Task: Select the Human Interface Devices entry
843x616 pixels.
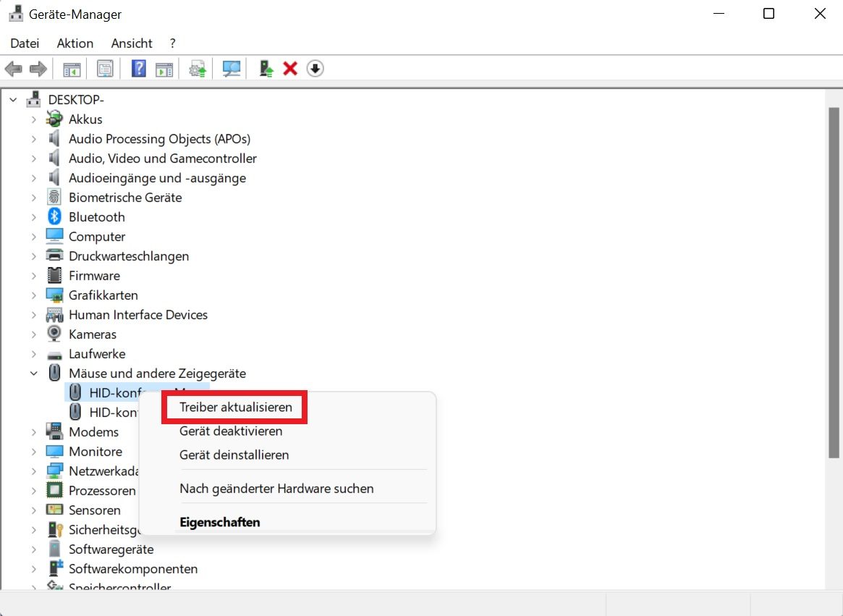Action: click(138, 315)
